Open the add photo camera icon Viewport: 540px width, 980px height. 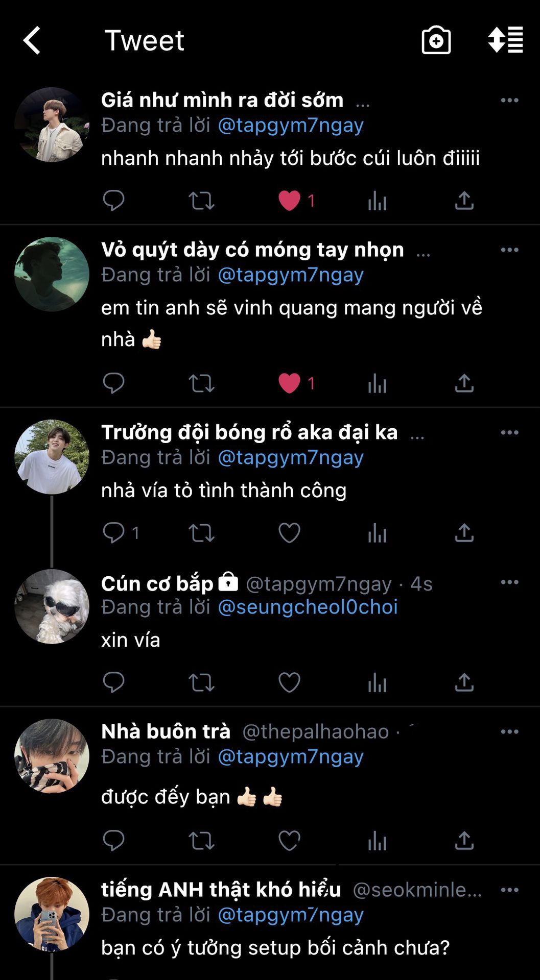coord(436,40)
